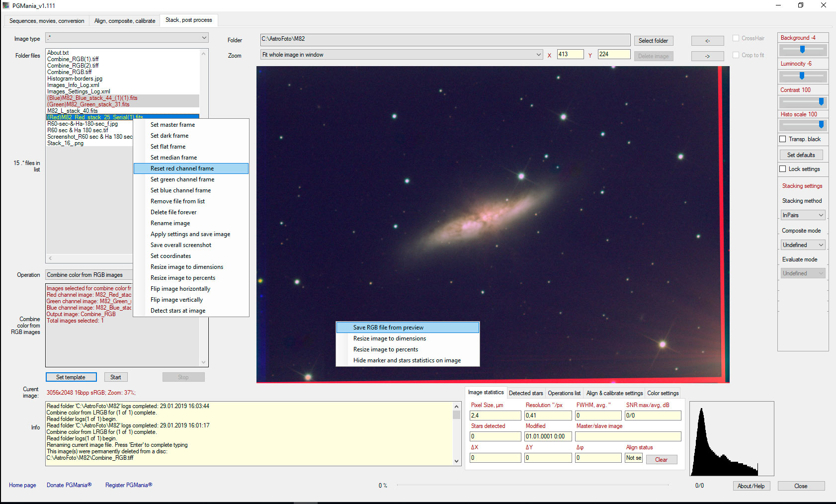Choose Flip image horizontally
The image size is (836, 504).
191,289
